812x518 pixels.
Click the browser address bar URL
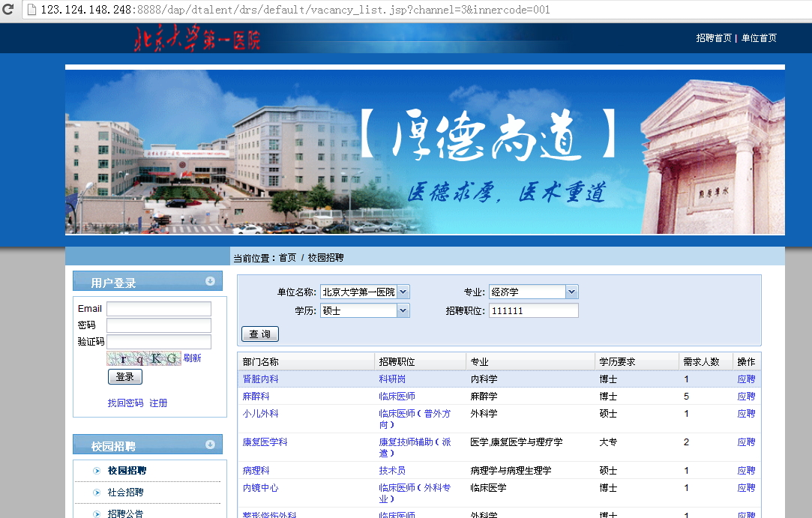(295, 9)
